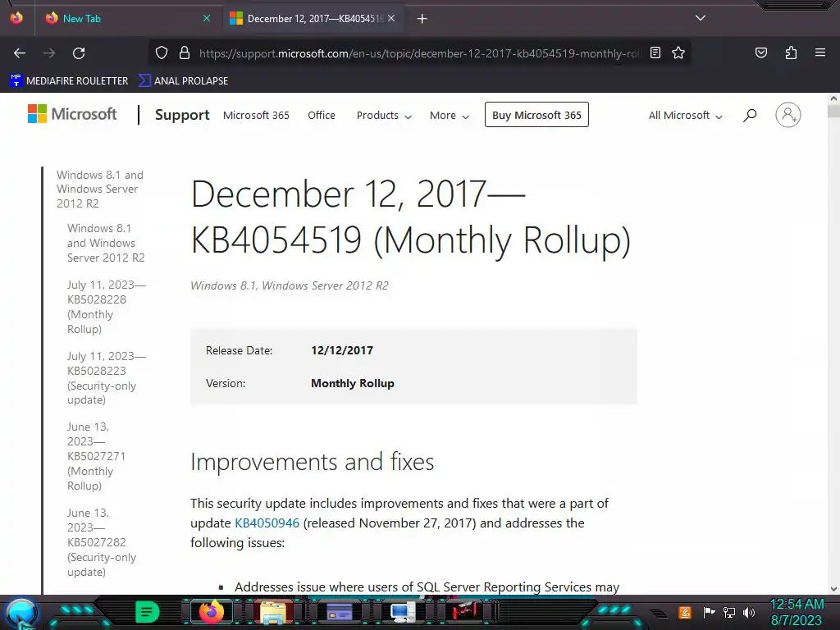Open the green notes app on taskbar
The width and height of the screenshot is (840, 630).
[x=147, y=612]
